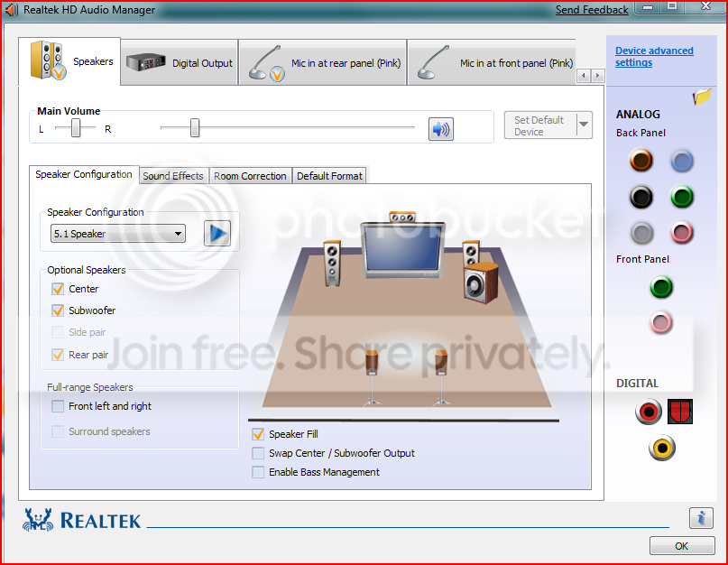The image size is (728, 565).
Task: Click the main volume slider handle
Action: point(195,128)
